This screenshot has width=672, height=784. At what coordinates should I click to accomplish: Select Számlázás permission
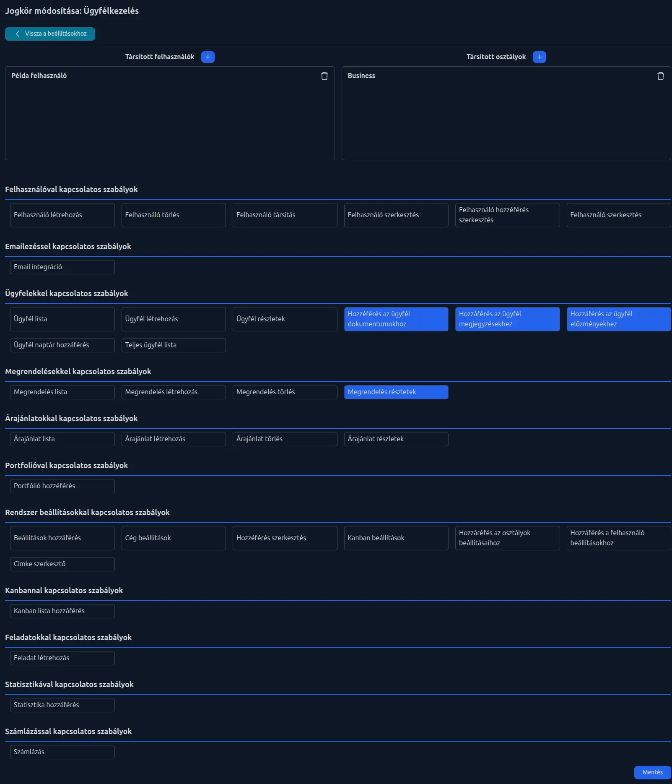(62, 752)
